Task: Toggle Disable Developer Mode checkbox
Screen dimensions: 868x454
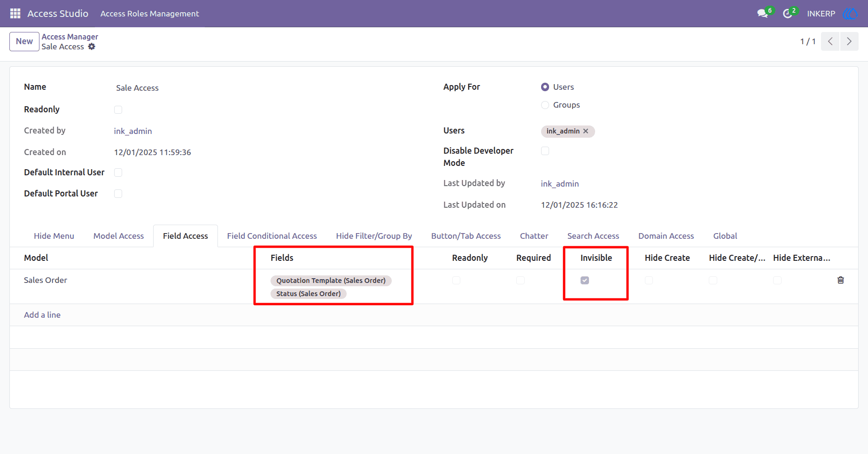Action: pos(545,151)
